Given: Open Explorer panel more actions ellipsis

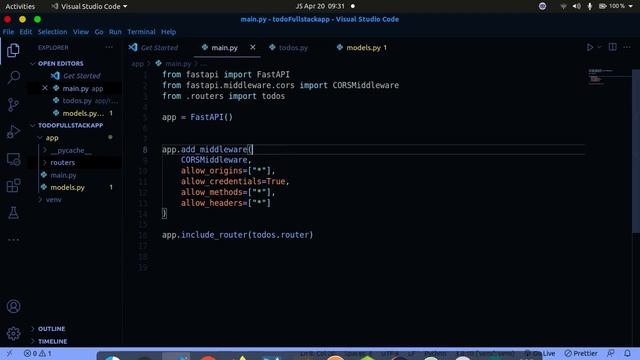Looking at the screenshot, I should (x=109, y=47).
